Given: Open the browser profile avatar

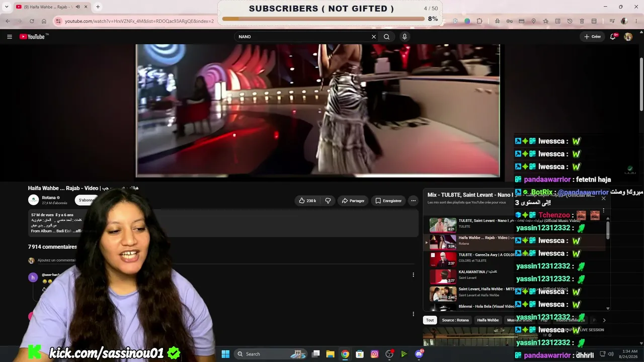Looking at the screenshot, I should click(x=624, y=21).
